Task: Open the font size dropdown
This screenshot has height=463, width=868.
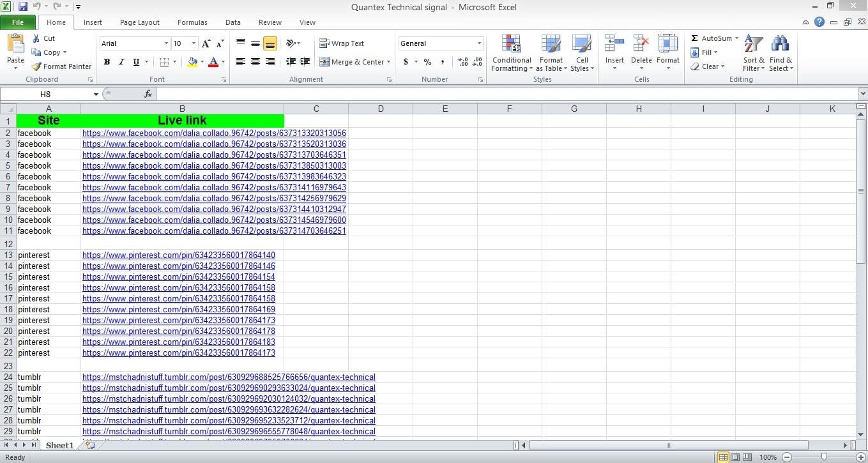Action: pyautogui.click(x=194, y=43)
